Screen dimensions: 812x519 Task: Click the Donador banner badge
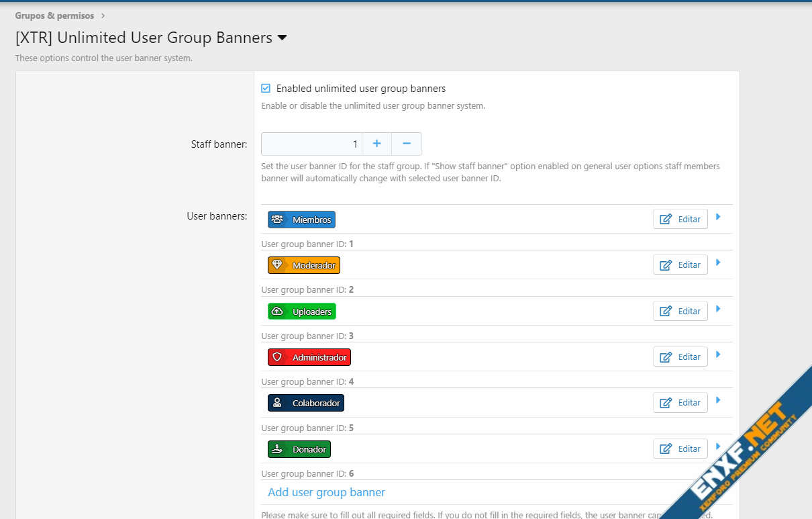click(299, 449)
